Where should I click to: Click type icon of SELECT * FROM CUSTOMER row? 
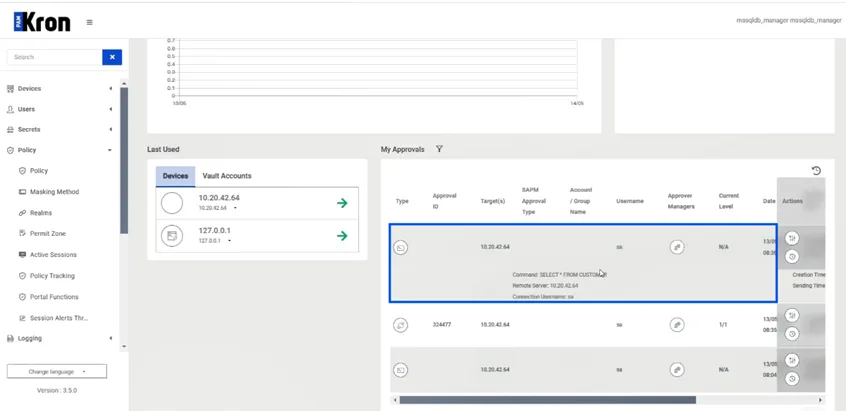(400, 248)
